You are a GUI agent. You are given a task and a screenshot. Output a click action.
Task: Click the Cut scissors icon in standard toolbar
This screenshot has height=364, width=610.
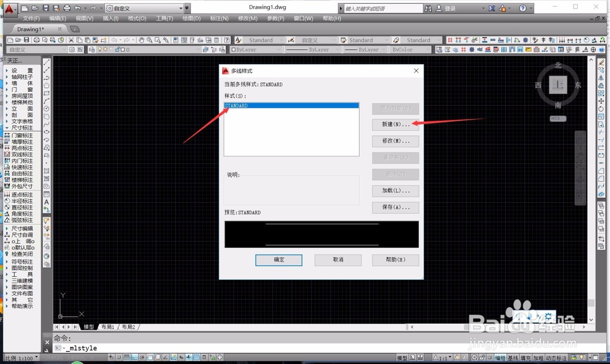pos(71,40)
